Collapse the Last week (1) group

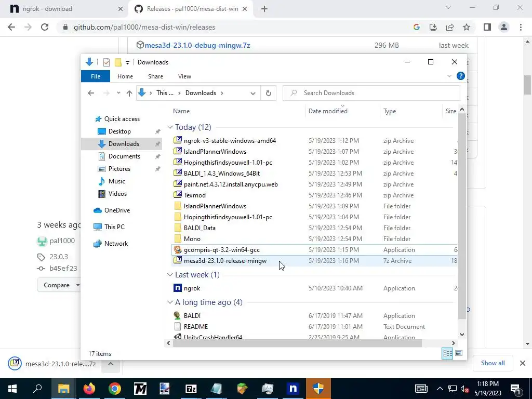170,275
